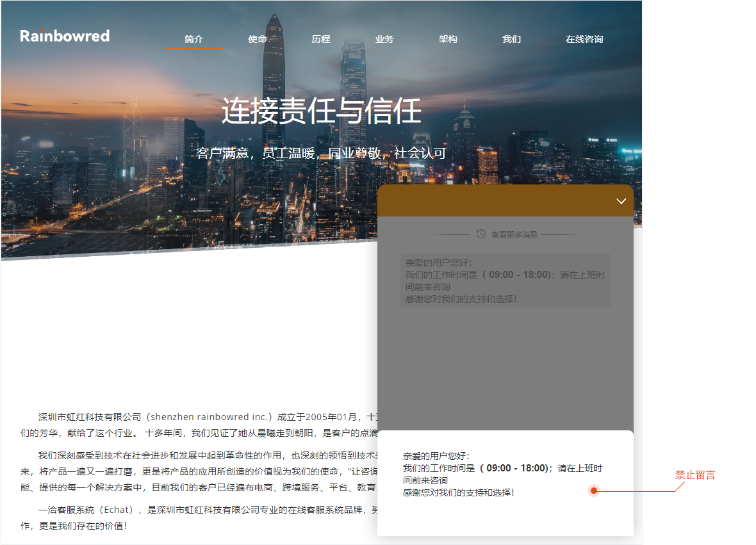
Task: Click 查看更多消息 to load more messages
Action: (514, 235)
